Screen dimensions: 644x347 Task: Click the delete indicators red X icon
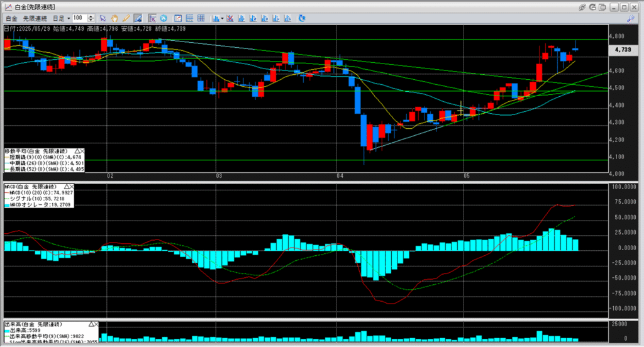point(230,18)
